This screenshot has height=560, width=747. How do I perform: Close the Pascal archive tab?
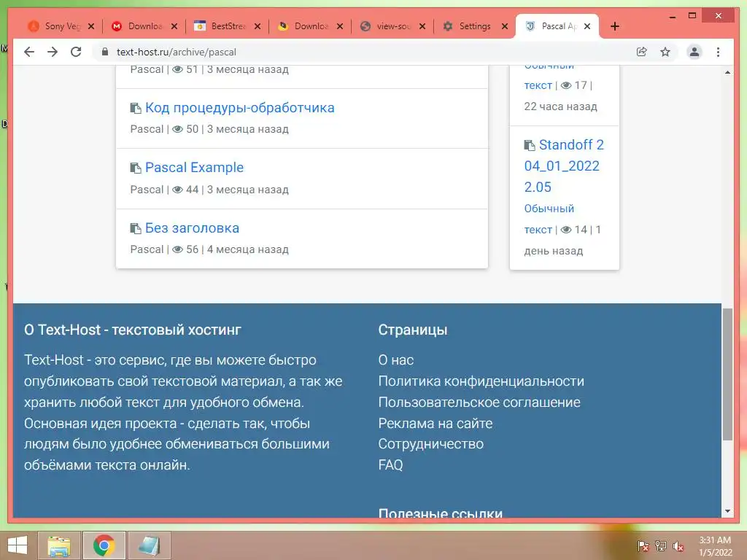point(587,26)
